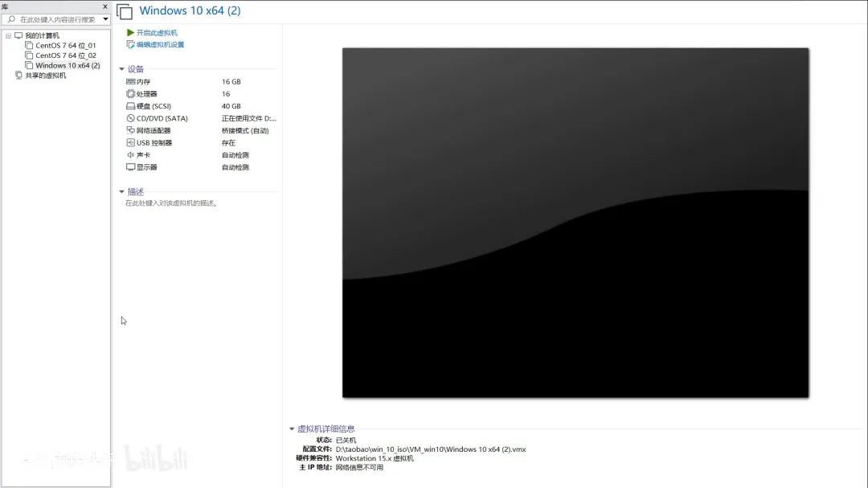Click the 网络适配器 device label
Image resolution: width=868 pixels, height=488 pixels.
click(x=154, y=131)
